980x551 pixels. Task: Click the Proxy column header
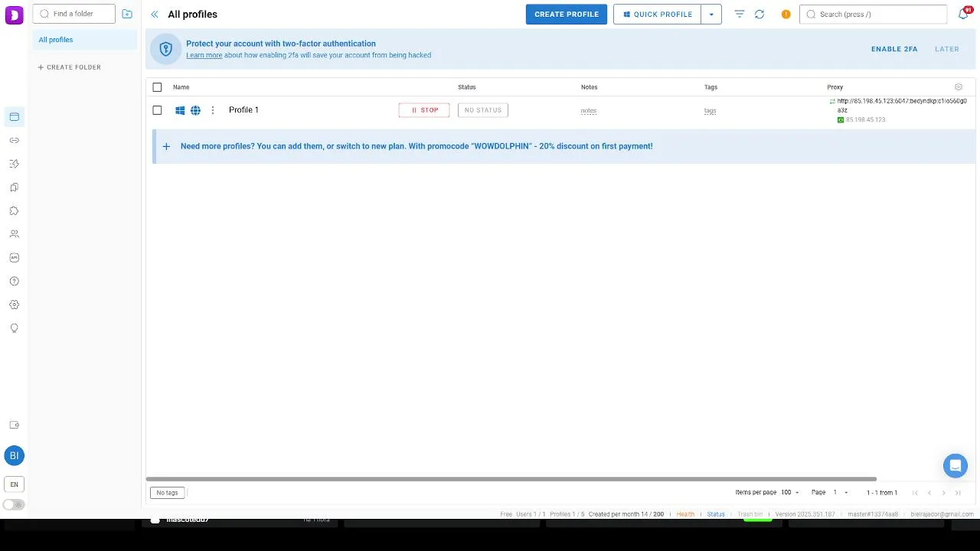[x=835, y=87]
